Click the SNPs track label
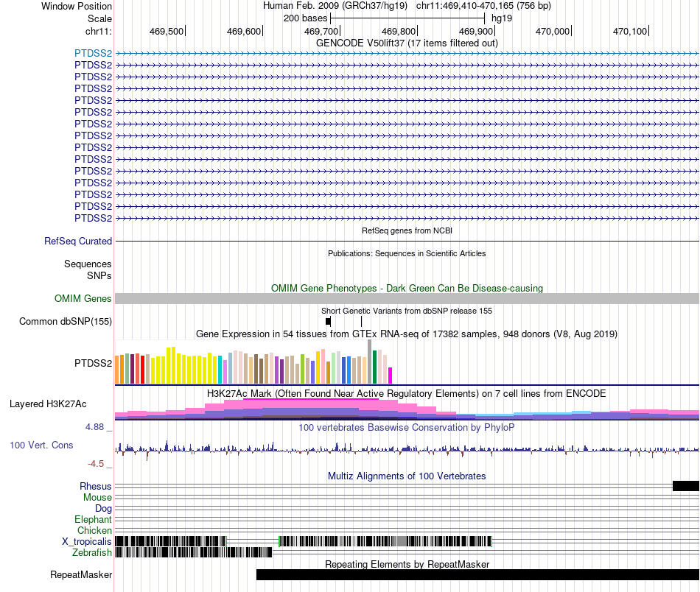700x592 pixels. point(99,275)
